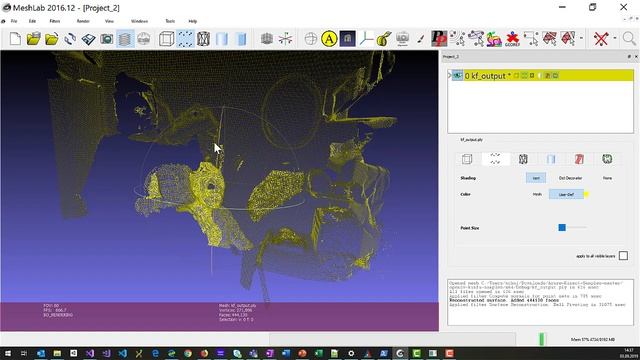Viewport: 640px width, 360px height.
Task: Check apply to all visible layers box
Action: tap(623, 256)
